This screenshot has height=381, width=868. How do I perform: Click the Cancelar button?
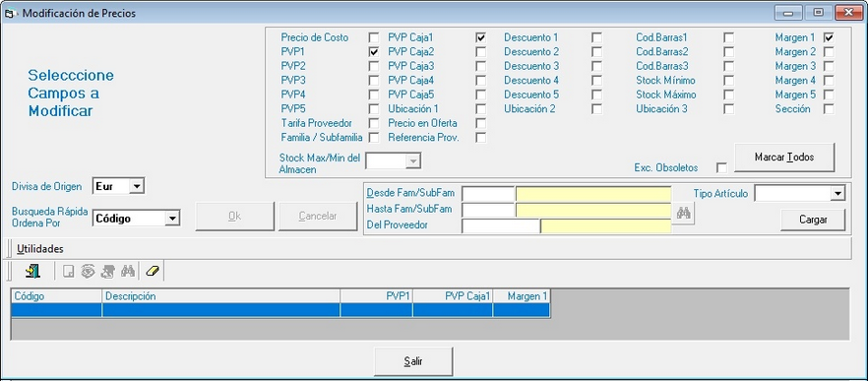pos(318,216)
